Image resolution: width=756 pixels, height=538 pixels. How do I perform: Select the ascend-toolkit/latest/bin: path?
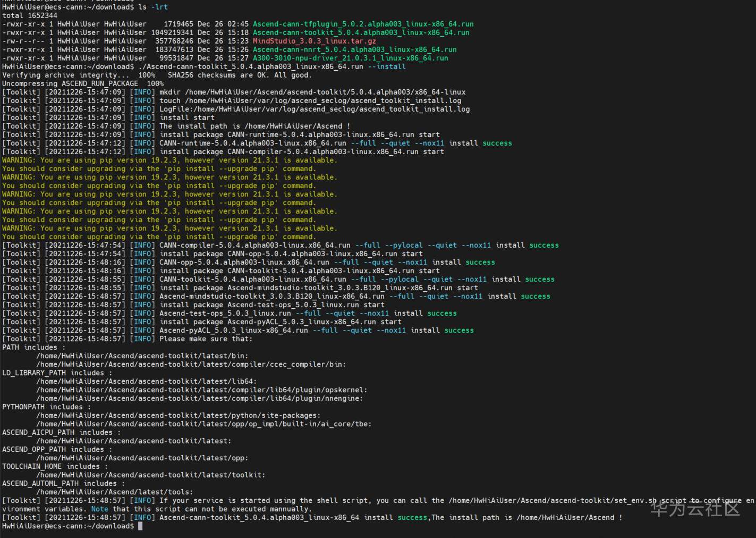coord(142,356)
